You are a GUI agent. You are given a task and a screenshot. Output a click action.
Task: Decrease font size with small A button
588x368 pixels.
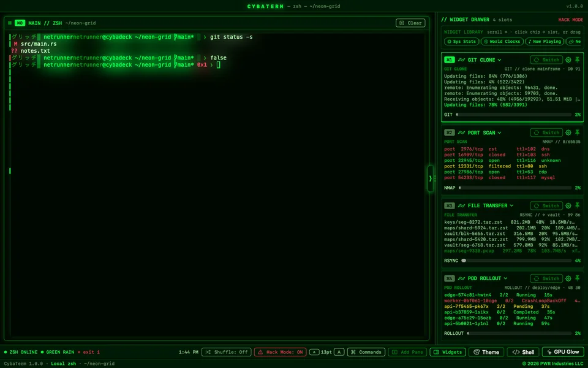click(x=314, y=352)
